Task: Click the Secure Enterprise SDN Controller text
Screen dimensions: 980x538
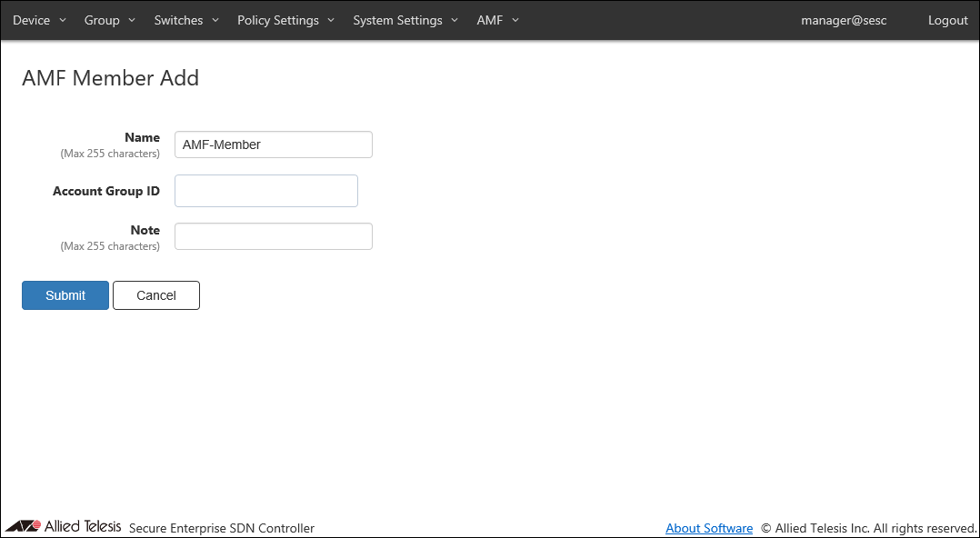Action: point(221,528)
